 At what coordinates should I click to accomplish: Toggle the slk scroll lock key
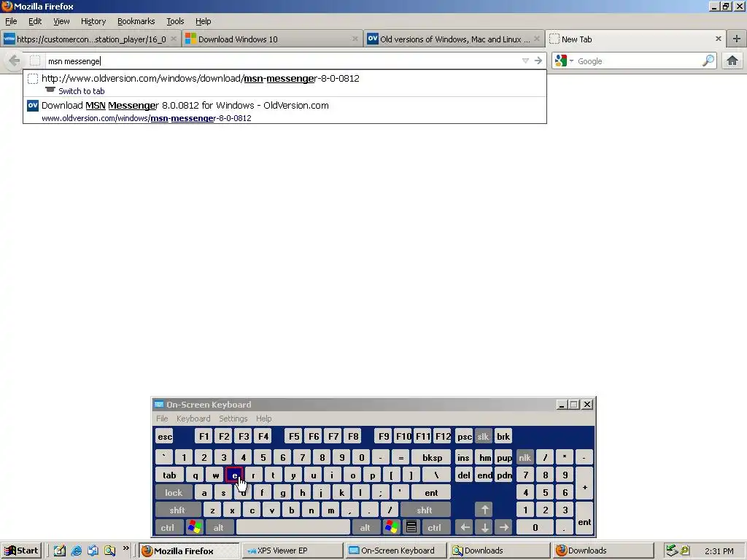click(x=483, y=437)
